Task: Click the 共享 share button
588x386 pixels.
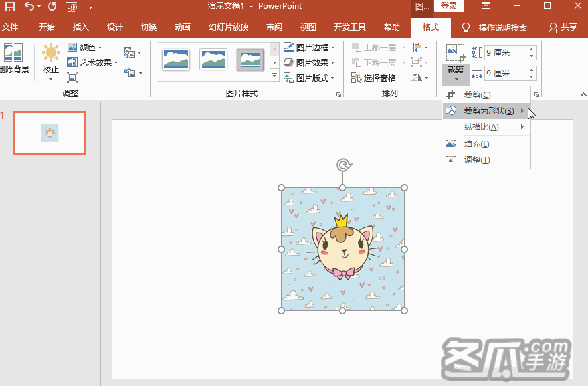Action: pyautogui.click(x=563, y=27)
